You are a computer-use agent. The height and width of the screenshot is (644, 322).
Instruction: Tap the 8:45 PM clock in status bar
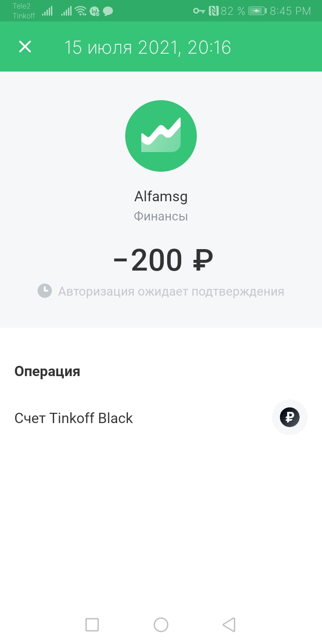(x=291, y=11)
